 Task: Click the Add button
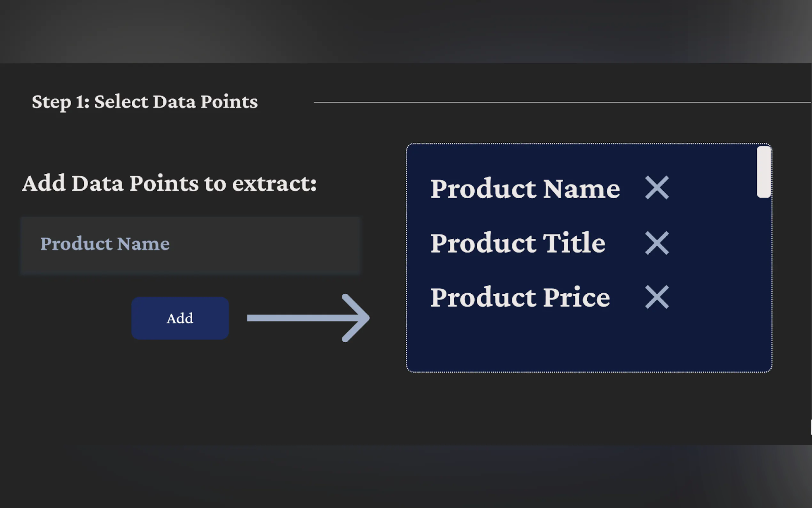pos(180,318)
